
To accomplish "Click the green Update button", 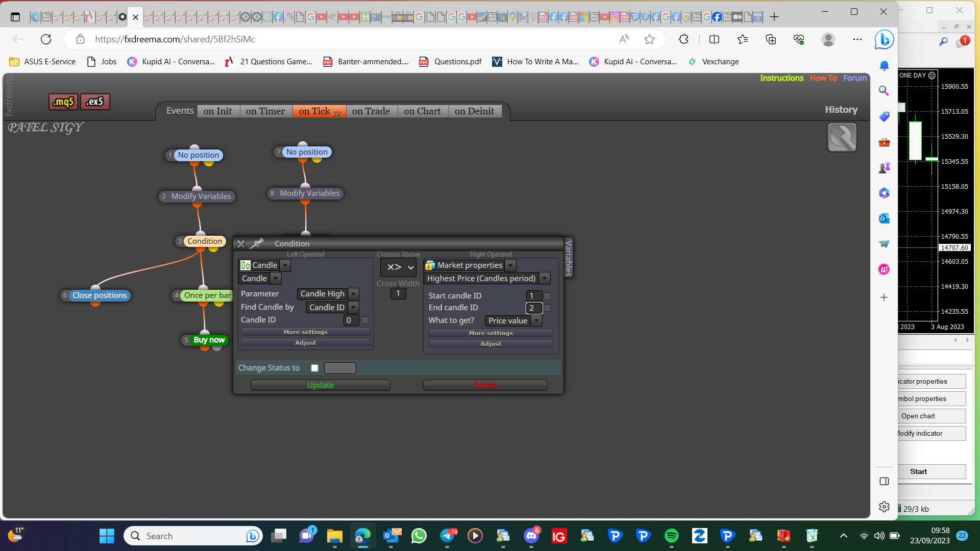I will click(321, 385).
